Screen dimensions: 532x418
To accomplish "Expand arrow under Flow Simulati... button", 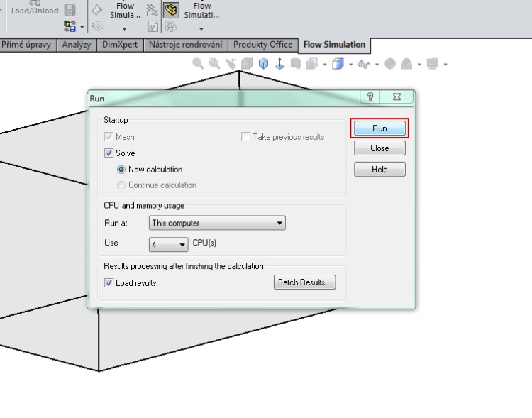I will tap(201, 29).
